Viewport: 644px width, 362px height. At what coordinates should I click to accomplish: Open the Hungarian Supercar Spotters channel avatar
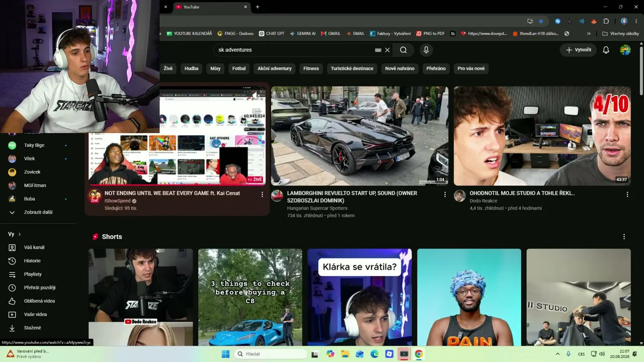pyautogui.click(x=277, y=196)
